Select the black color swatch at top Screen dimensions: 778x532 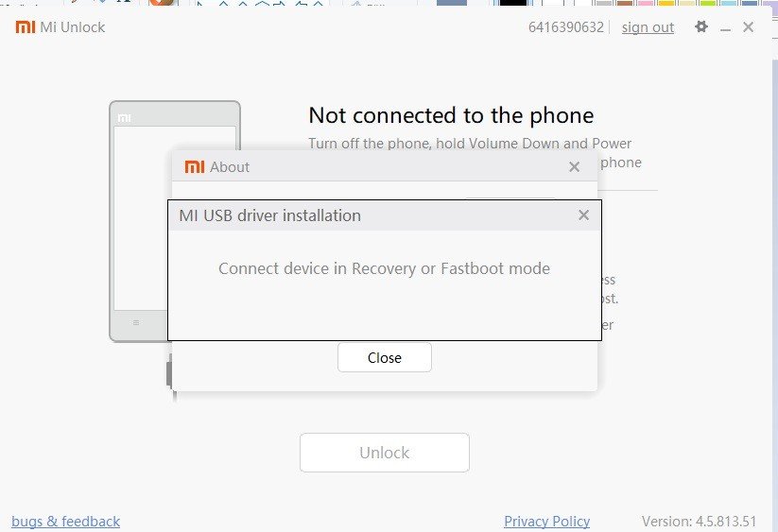(512, 3)
